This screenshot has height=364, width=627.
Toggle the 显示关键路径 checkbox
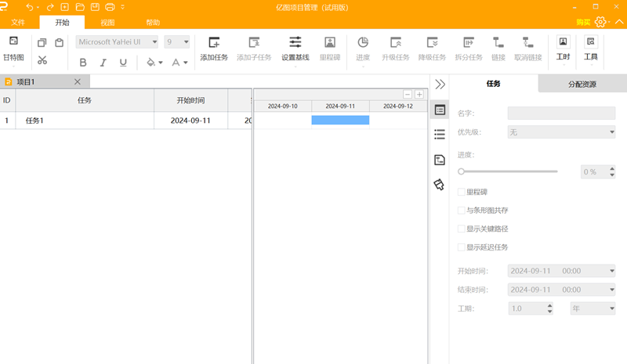[x=462, y=229]
